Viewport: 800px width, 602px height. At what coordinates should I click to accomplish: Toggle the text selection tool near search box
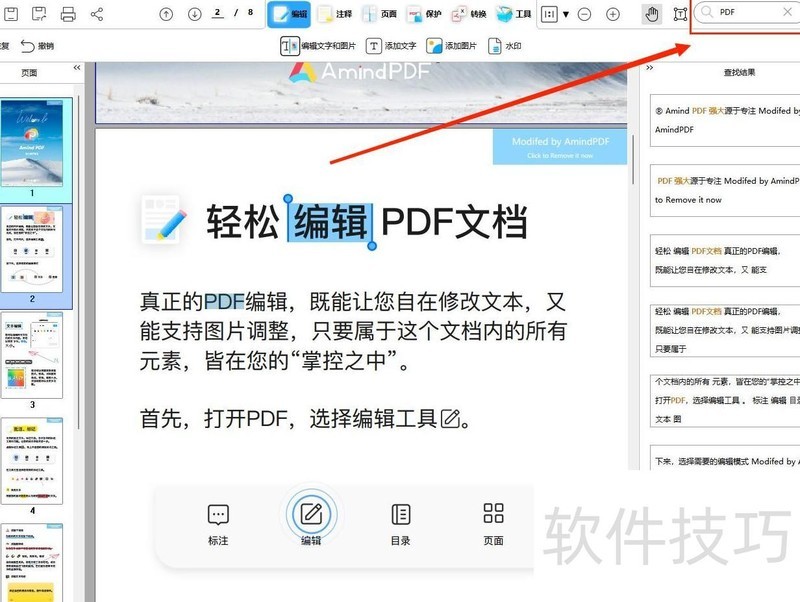(681, 14)
